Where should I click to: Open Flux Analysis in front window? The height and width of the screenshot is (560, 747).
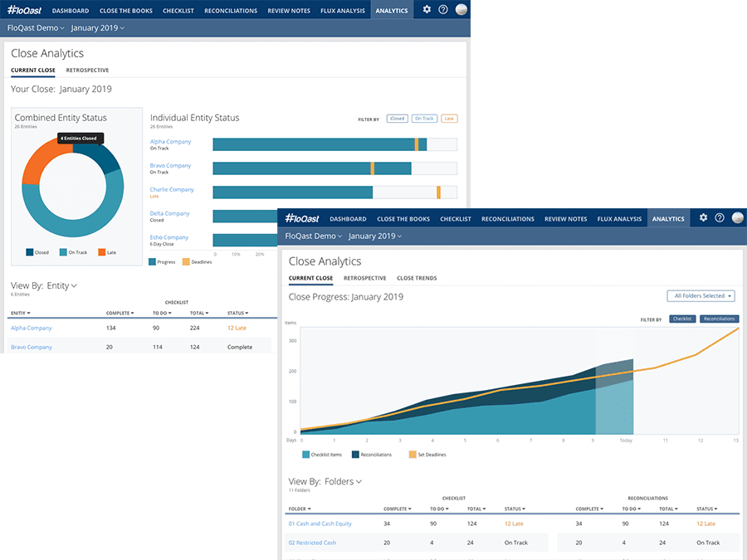pyautogui.click(x=619, y=218)
